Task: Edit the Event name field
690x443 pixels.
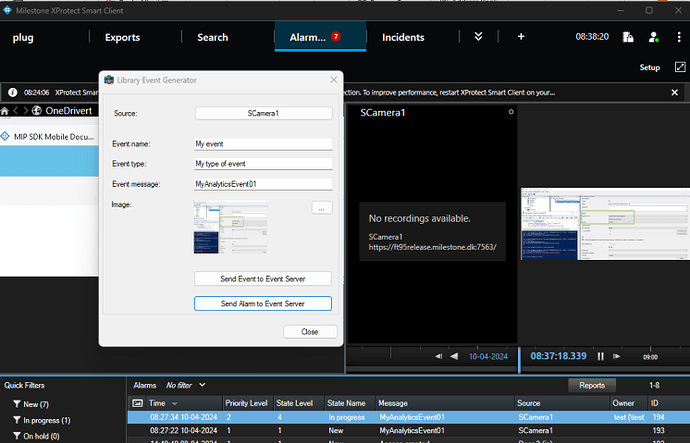Action: 263,144
